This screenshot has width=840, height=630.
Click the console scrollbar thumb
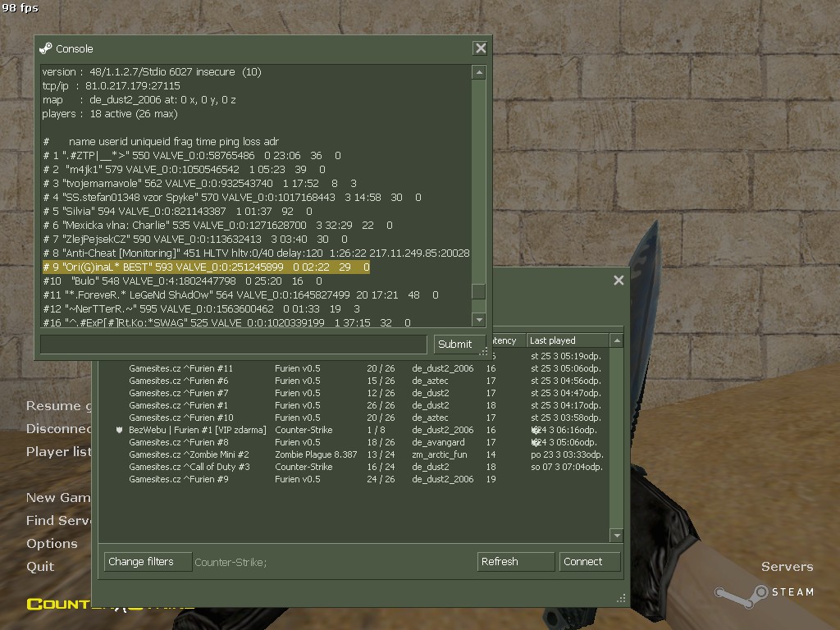pos(479,291)
